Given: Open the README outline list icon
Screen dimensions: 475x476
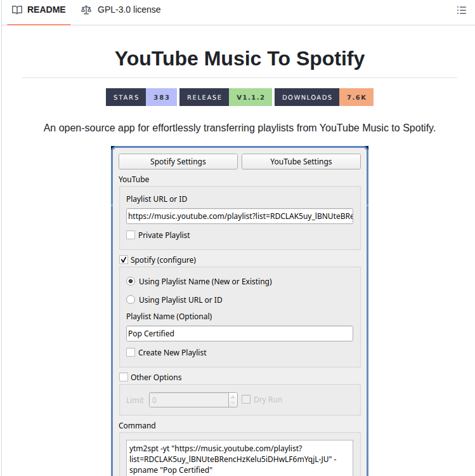Looking at the screenshot, I should 461,10.
